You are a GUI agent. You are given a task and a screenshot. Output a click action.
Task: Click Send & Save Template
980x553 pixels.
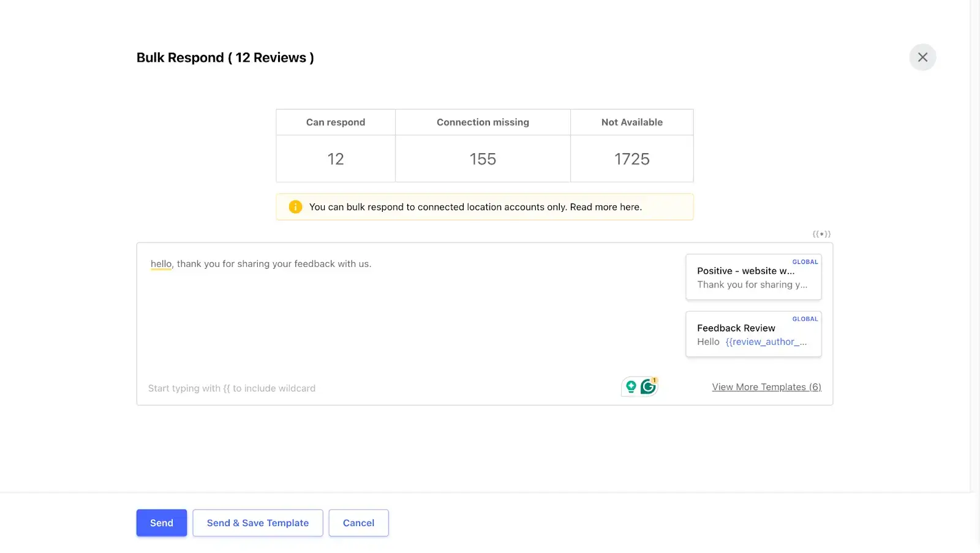(x=257, y=523)
